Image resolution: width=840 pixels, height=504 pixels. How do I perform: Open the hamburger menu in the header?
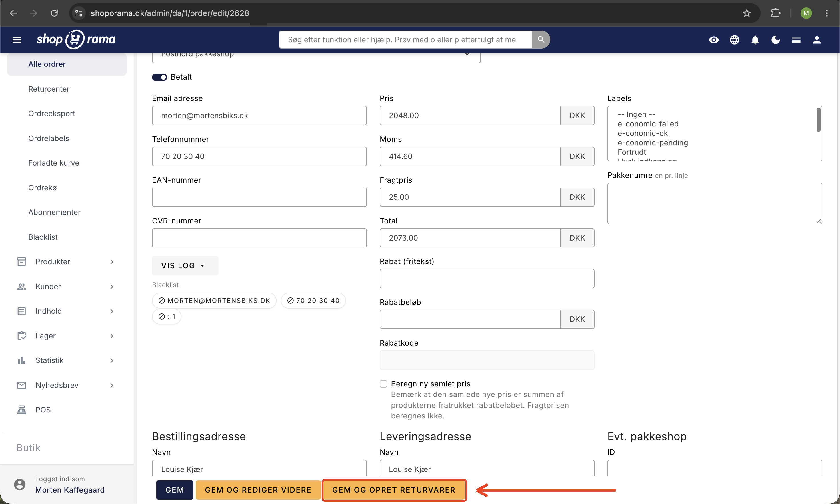click(x=17, y=40)
